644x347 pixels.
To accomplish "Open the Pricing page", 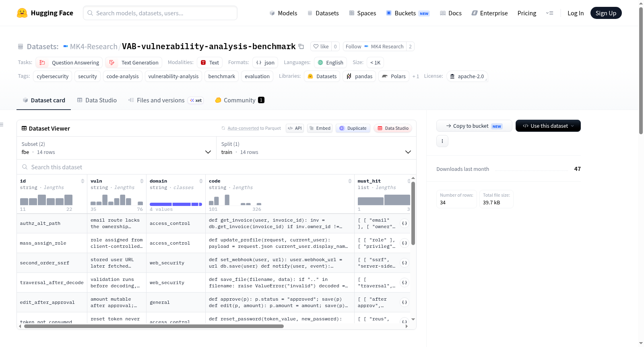I will pyautogui.click(x=527, y=13).
